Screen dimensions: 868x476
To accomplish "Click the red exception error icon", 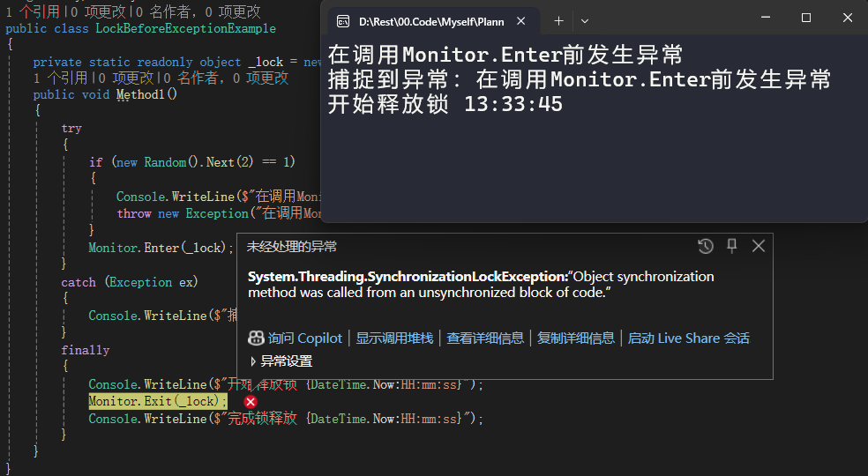I will (251, 402).
